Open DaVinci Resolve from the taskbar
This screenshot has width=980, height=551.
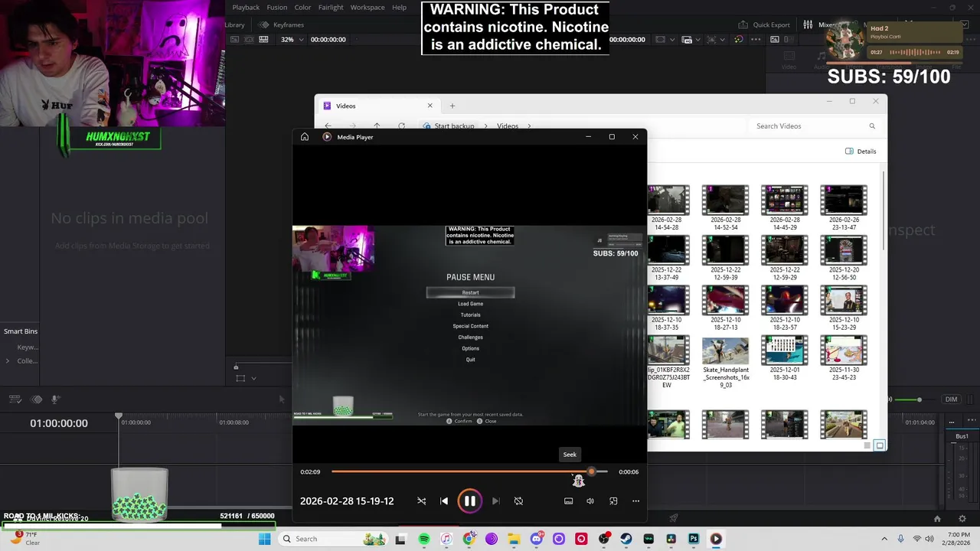point(671,539)
